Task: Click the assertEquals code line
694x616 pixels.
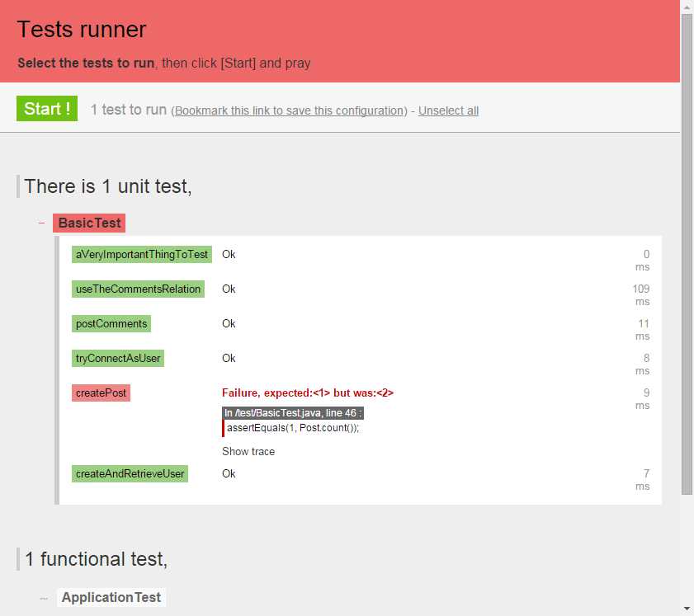Action: click(x=293, y=428)
